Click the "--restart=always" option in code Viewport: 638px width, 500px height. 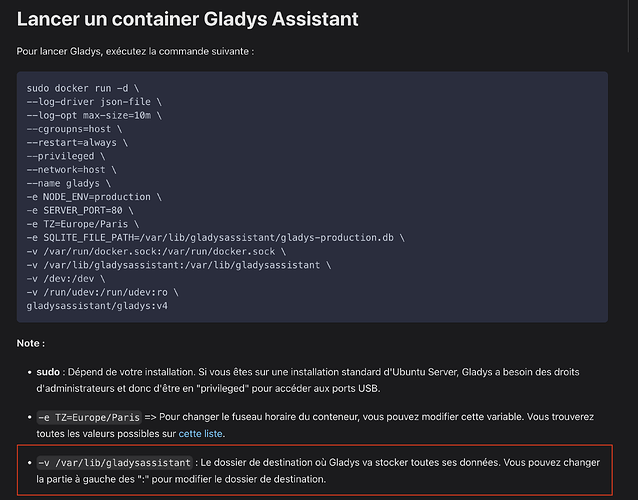(x=74, y=143)
